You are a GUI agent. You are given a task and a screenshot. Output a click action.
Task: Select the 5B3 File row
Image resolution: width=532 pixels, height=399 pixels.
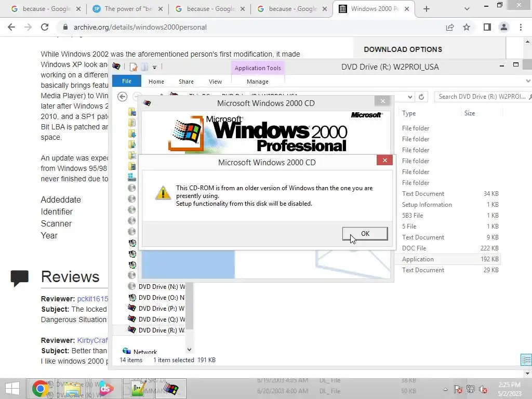pos(448,216)
